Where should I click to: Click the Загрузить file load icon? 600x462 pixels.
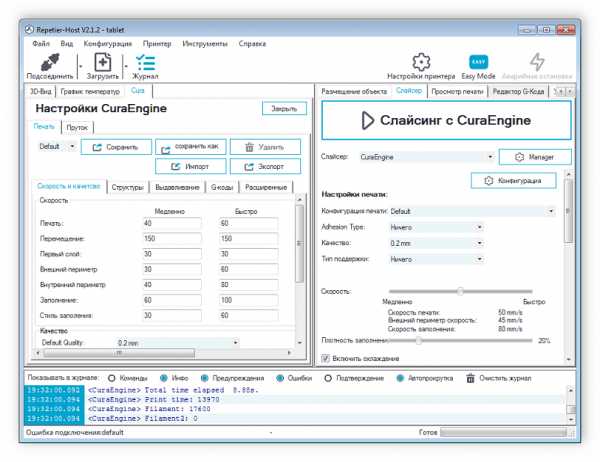click(103, 62)
